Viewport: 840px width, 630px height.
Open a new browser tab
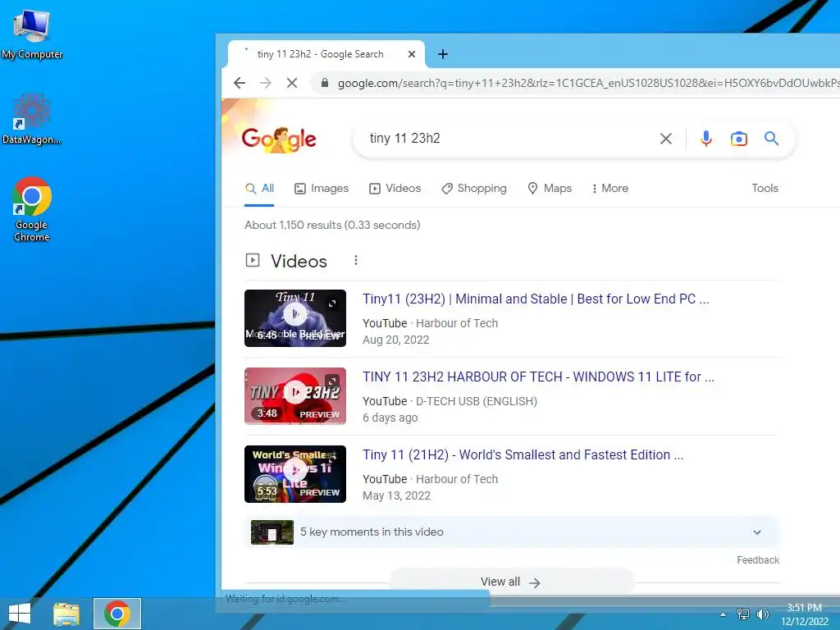(x=443, y=54)
